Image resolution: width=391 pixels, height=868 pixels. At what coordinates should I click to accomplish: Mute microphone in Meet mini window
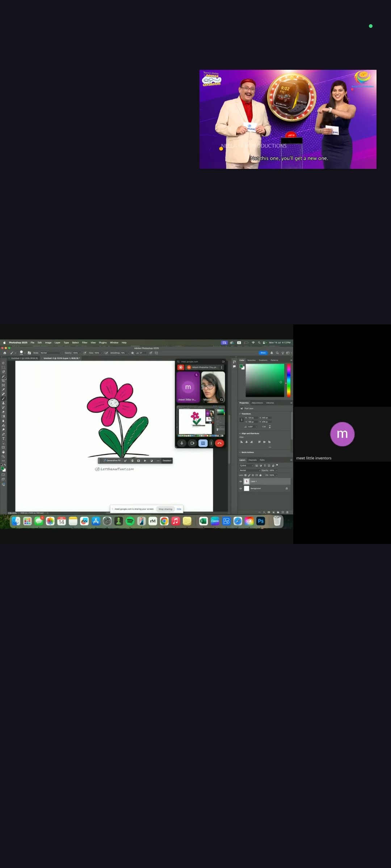pyautogui.click(x=182, y=443)
